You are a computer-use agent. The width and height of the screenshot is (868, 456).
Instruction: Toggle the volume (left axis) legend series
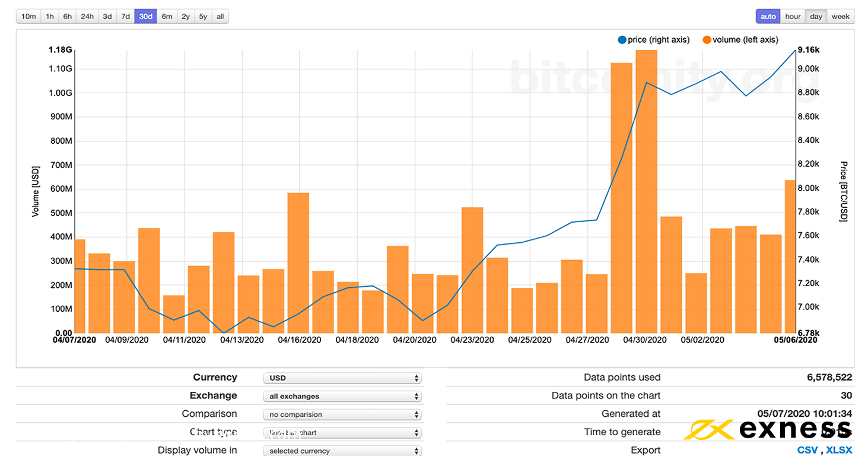pyautogui.click(x=740, y=40)
